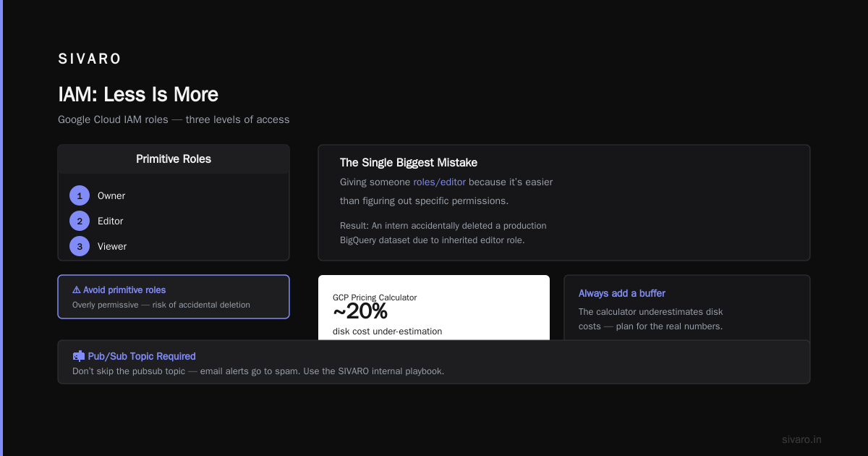The width and height of the screenshot is (868, 456).
Task: Select the Primitive Roles header
Action: [174, 159]
